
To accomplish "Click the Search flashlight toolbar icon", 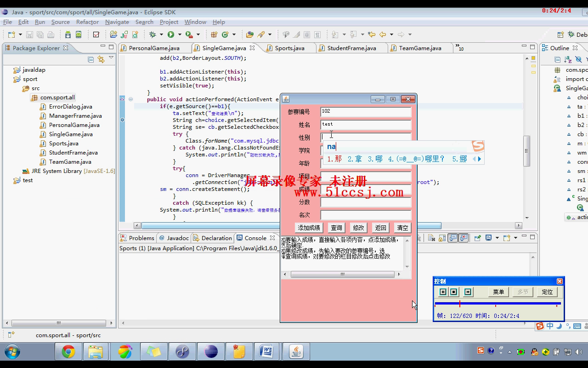I will 261,34.
